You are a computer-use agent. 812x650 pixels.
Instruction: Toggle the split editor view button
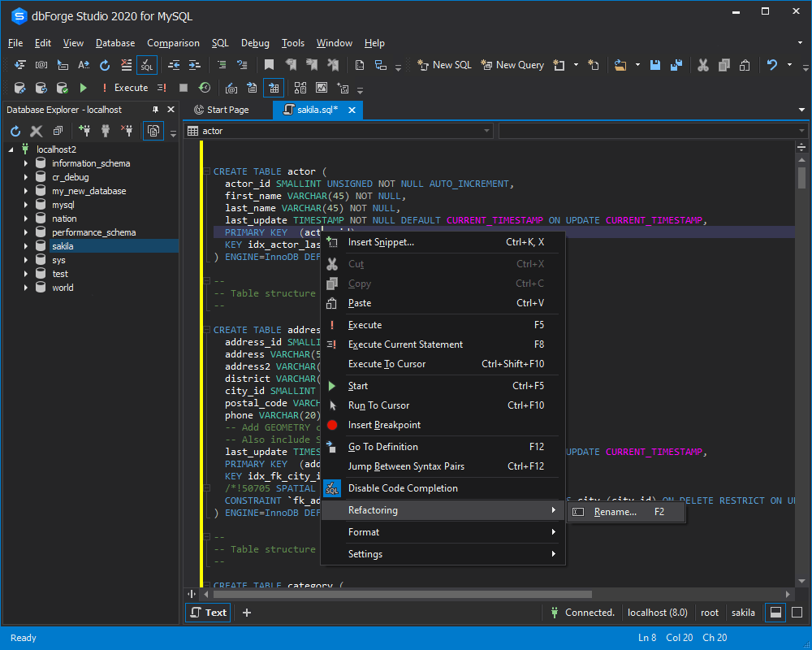776,613
